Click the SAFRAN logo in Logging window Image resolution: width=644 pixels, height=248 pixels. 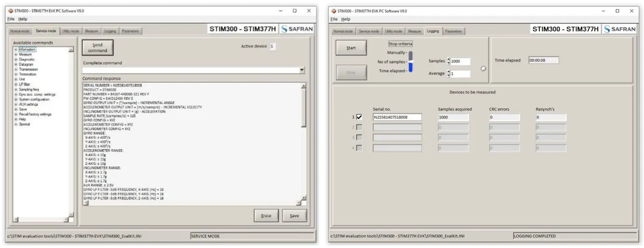click(x=620, y=29)
